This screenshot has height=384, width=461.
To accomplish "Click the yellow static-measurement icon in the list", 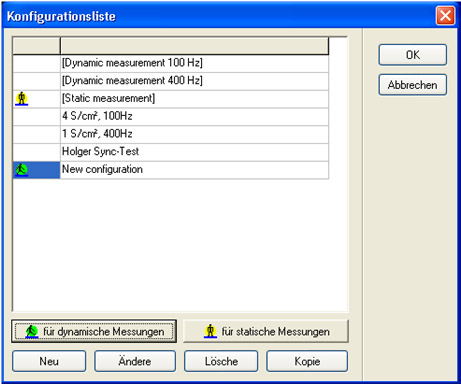I will tap(22, 99).
